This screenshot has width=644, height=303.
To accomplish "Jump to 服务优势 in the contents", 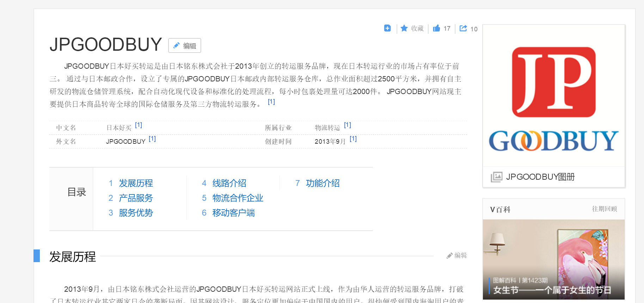I will (136, 213).
